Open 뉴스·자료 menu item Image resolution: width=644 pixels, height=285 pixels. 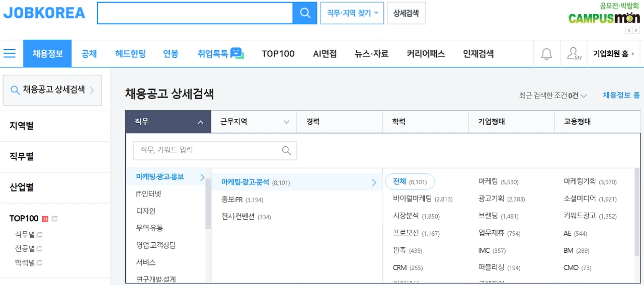coord(371,54)
